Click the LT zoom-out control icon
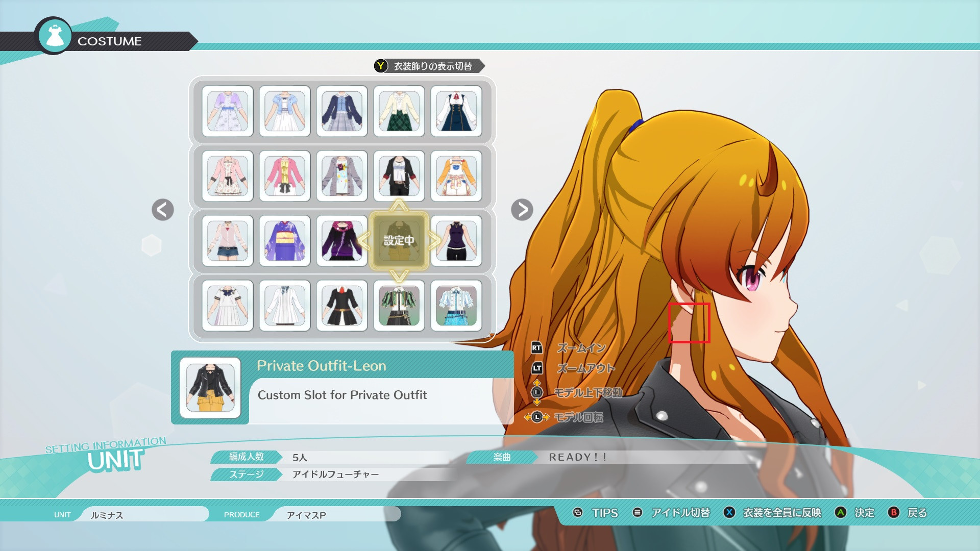 coord(536,367)
